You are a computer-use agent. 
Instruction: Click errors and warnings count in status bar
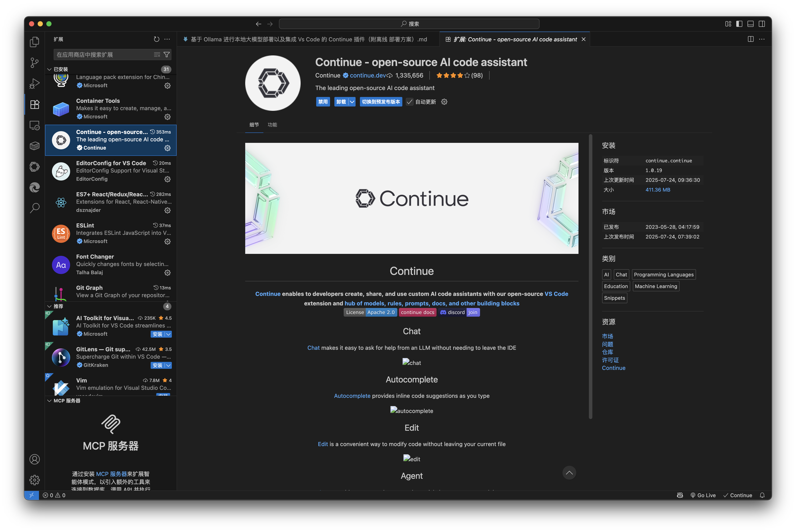pyautogui.click(x=54, y=495)
